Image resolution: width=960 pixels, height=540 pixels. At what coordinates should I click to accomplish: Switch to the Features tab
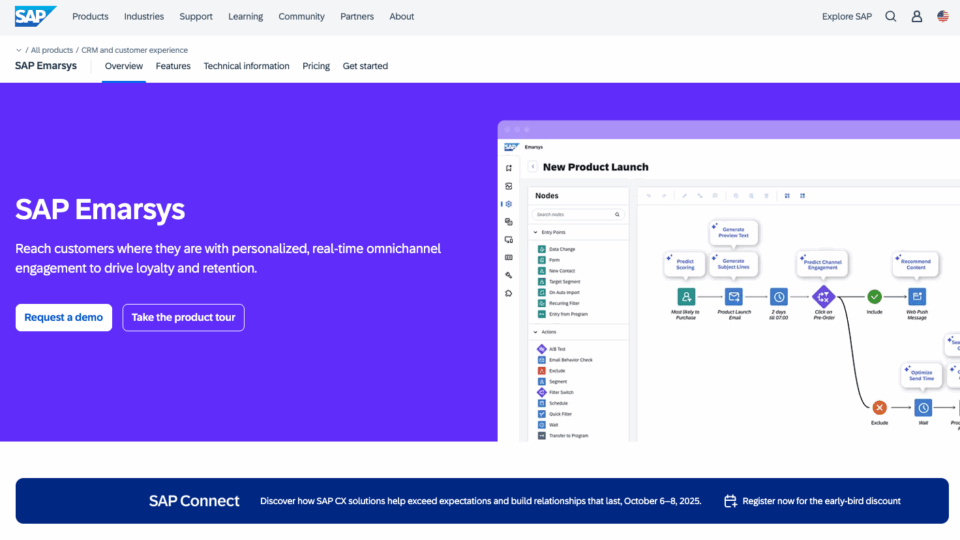click(173, 66)
